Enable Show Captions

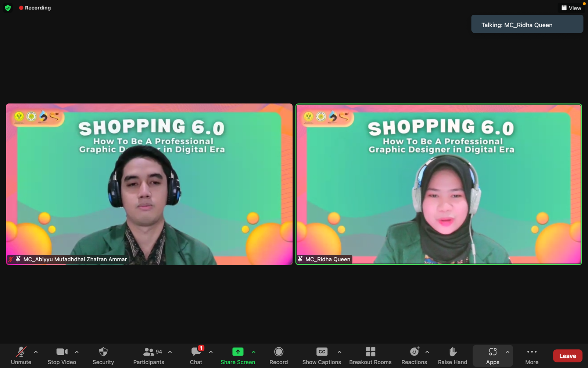(x=322, y=355)
